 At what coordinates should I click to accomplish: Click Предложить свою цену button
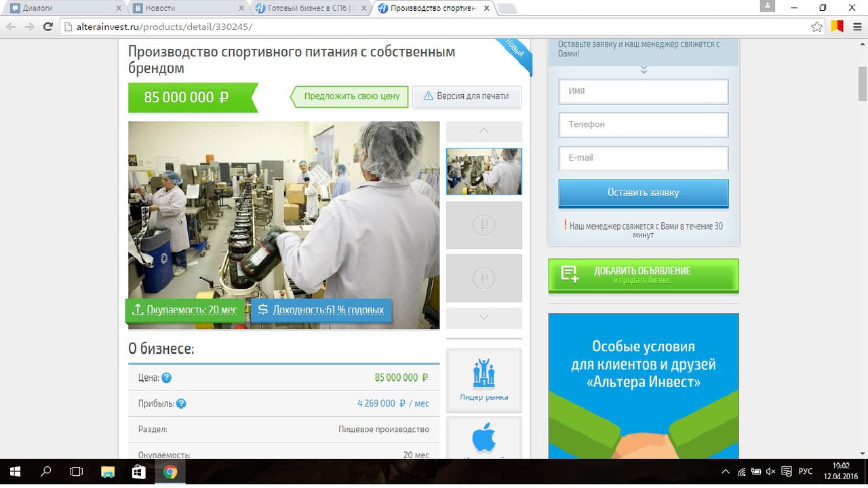pyautogui.click(x=351, y=96)
